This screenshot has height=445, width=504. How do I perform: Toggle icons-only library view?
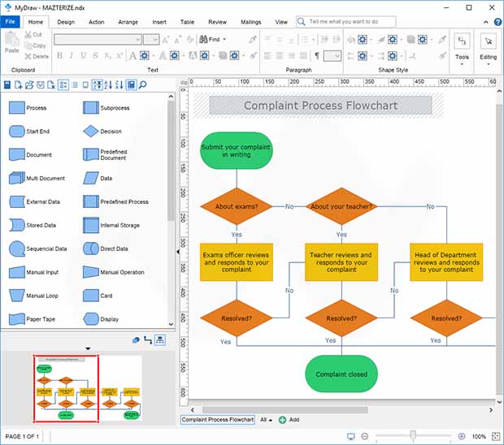pyautogui.click(x=85, y=84)
